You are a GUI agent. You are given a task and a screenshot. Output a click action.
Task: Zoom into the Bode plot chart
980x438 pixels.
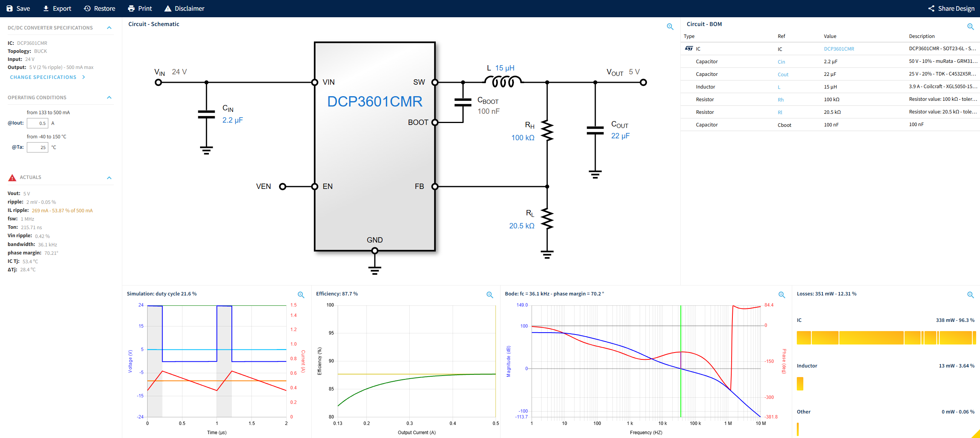(x=782, y=295)
